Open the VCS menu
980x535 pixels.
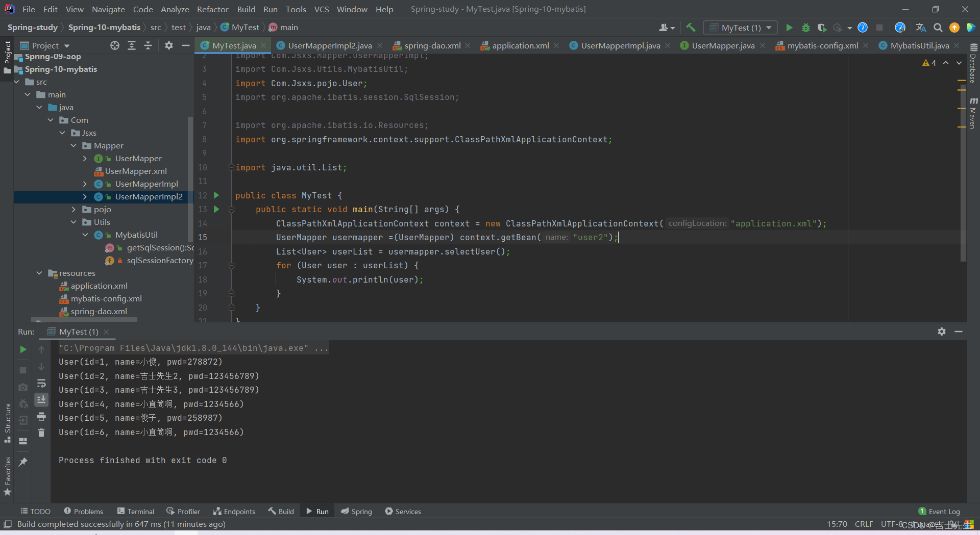[x=322, y=9]
